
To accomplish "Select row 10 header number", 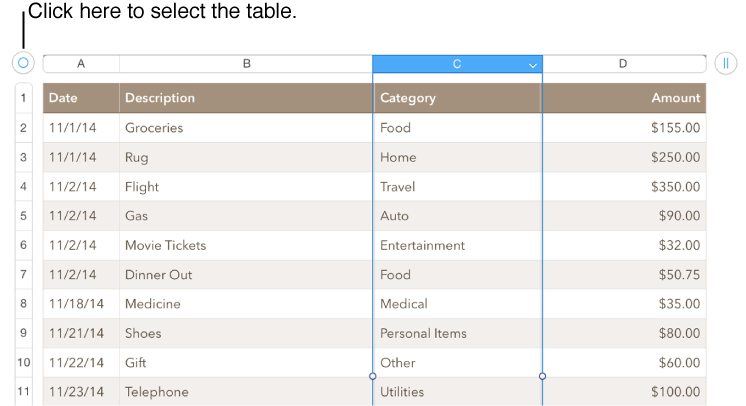I will (x=23, y=363).
